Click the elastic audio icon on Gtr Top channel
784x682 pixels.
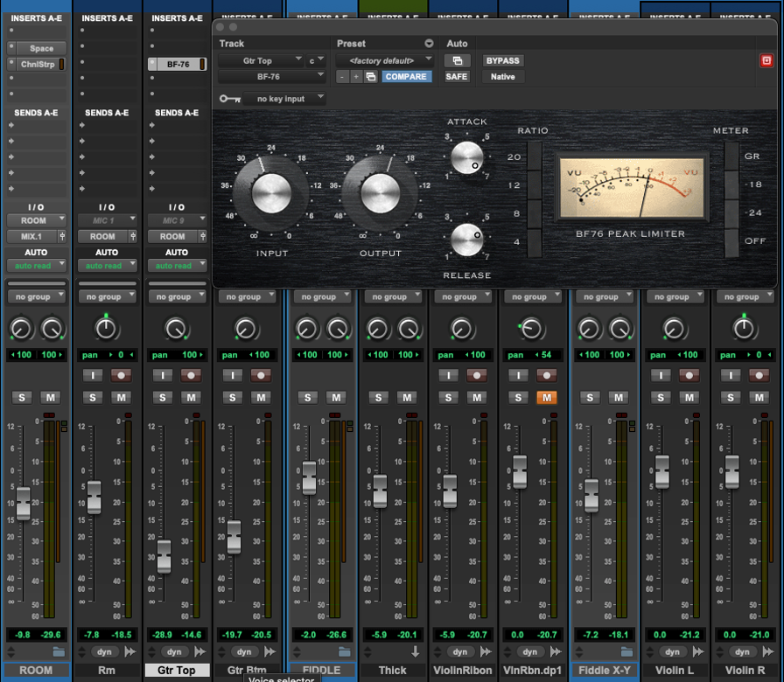point(200,651)
